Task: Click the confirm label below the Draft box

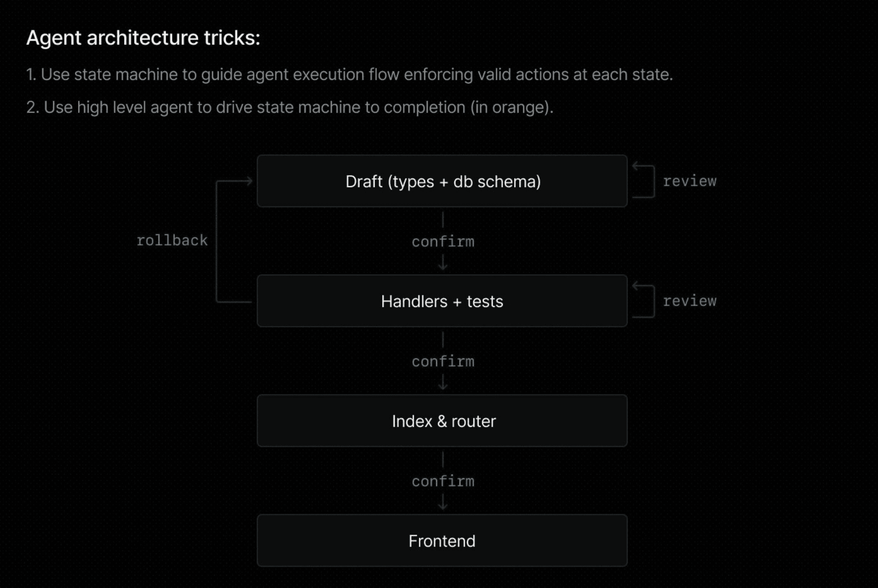Action: pos(443,242)
